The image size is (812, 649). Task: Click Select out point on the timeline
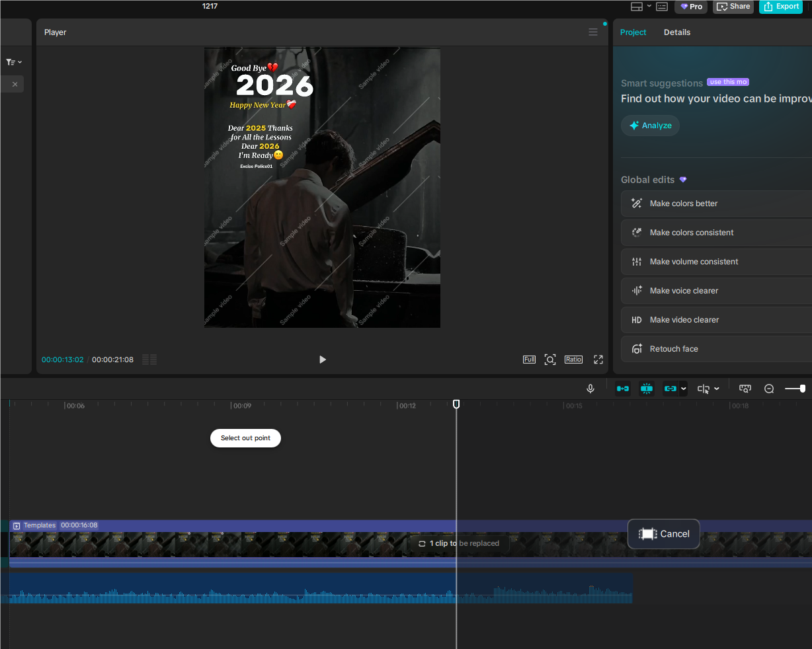tap(245, 438)
